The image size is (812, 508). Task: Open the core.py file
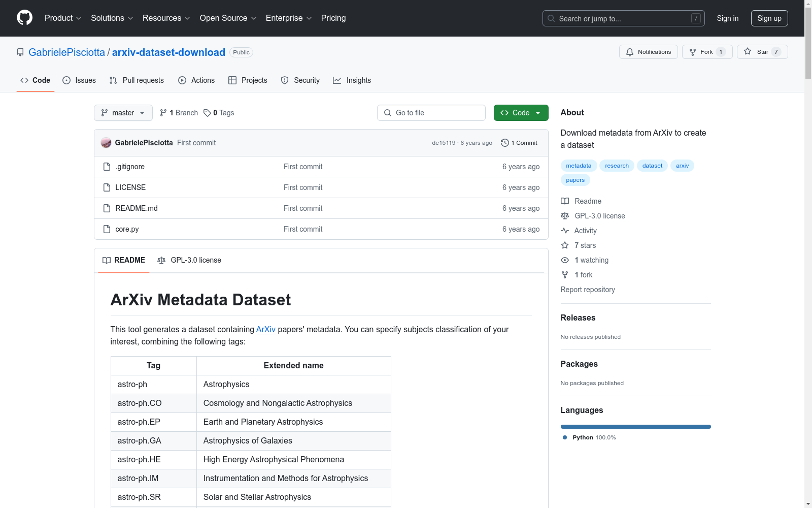coord(127,229)
